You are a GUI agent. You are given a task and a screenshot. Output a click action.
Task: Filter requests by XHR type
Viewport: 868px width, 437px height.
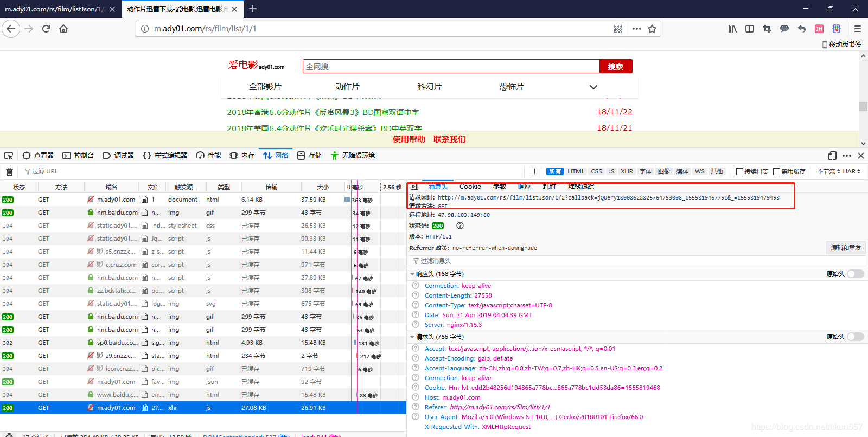(627, 171)
